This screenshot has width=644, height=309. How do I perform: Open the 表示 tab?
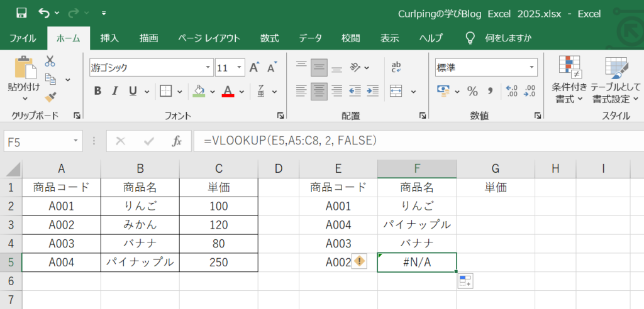[x=389, y=38]
